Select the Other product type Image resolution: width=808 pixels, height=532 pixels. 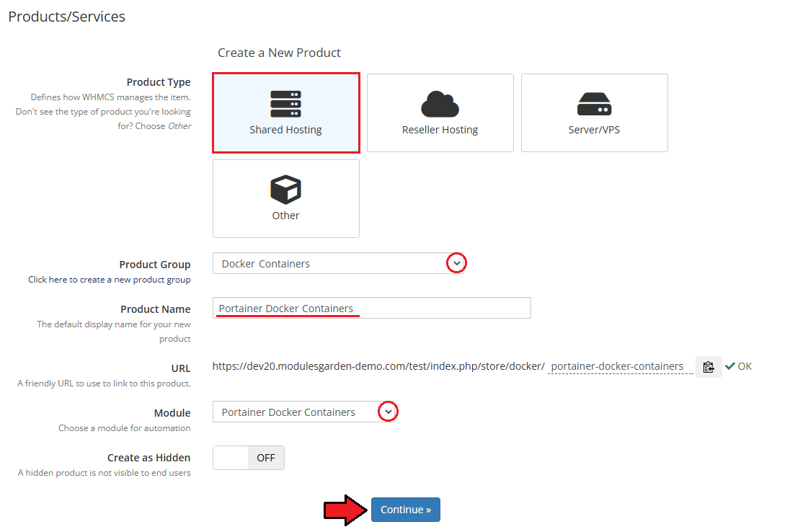(x=286, y=198)
